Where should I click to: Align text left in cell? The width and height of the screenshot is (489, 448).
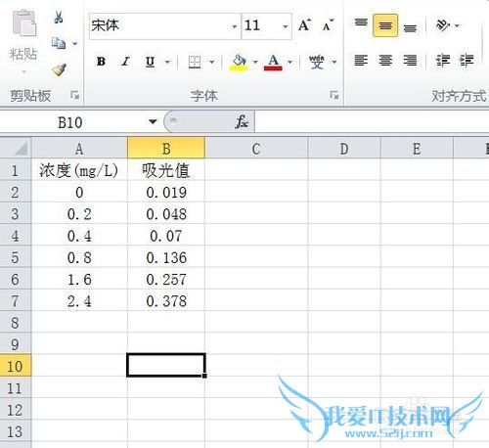(361, 61)
